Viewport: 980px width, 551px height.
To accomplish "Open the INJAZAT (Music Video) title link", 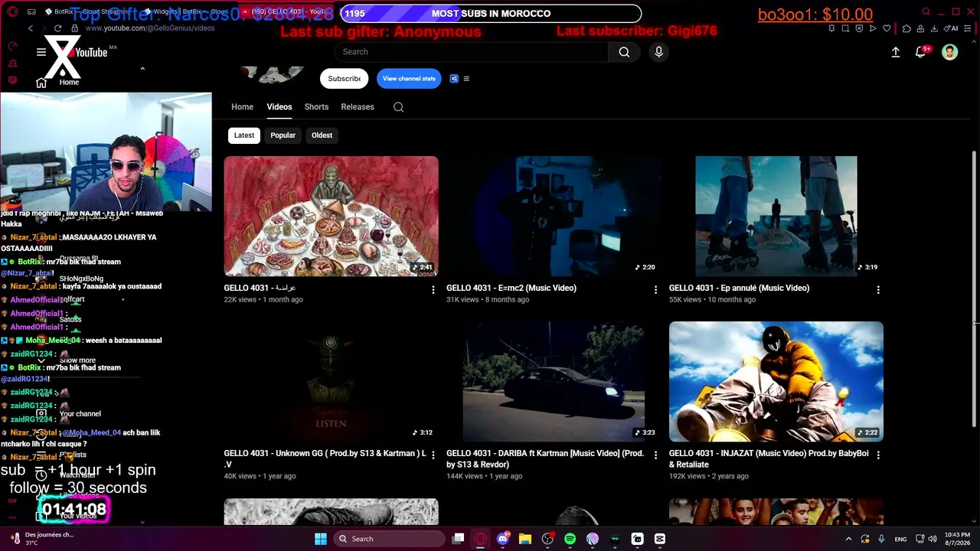I will [769, 459].
